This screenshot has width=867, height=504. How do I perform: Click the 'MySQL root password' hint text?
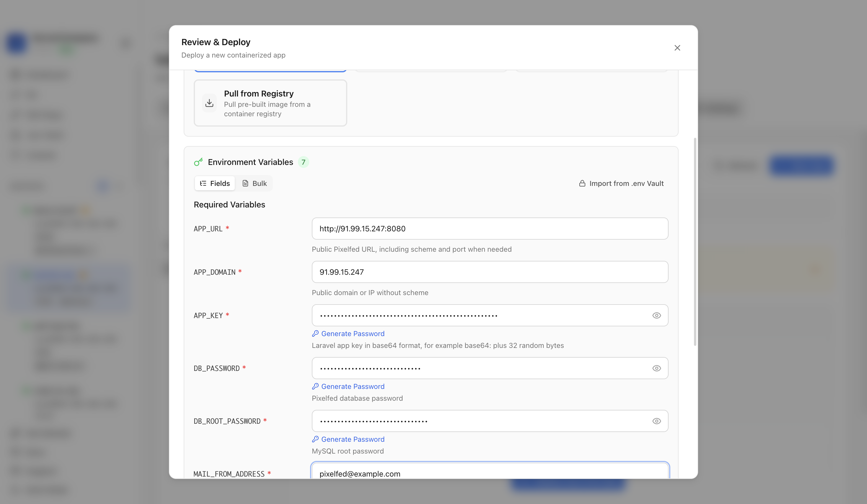click(x=348, y=451)
